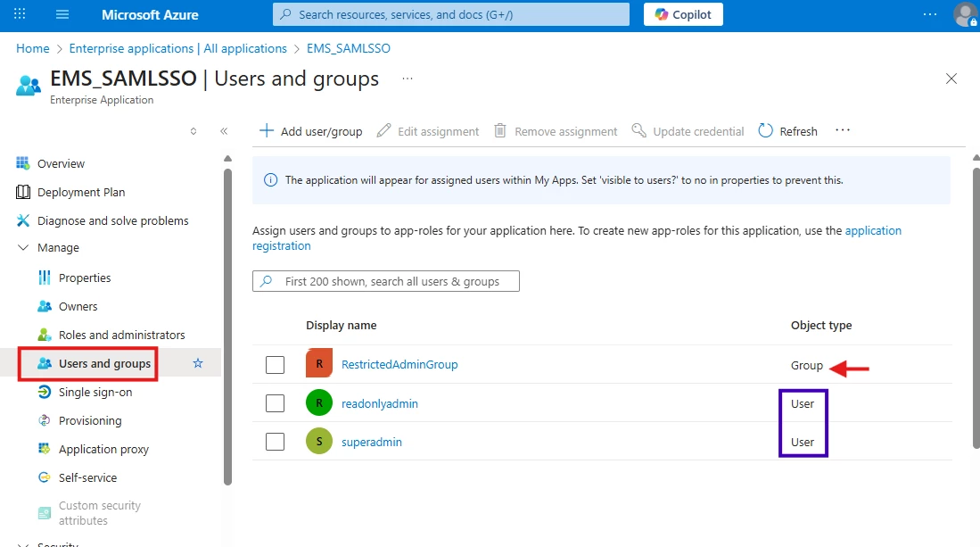Click the sidebar expand/collapse sort arrows

click(194, 131)
